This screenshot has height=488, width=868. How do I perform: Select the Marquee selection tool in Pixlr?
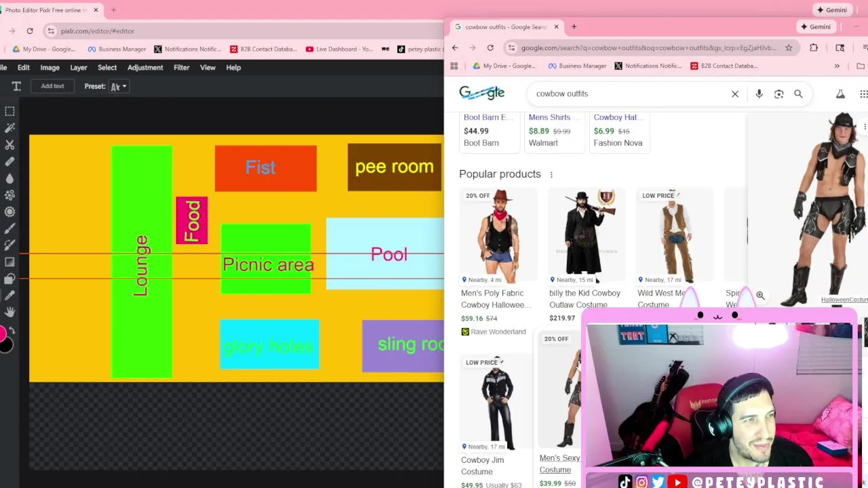9,111
